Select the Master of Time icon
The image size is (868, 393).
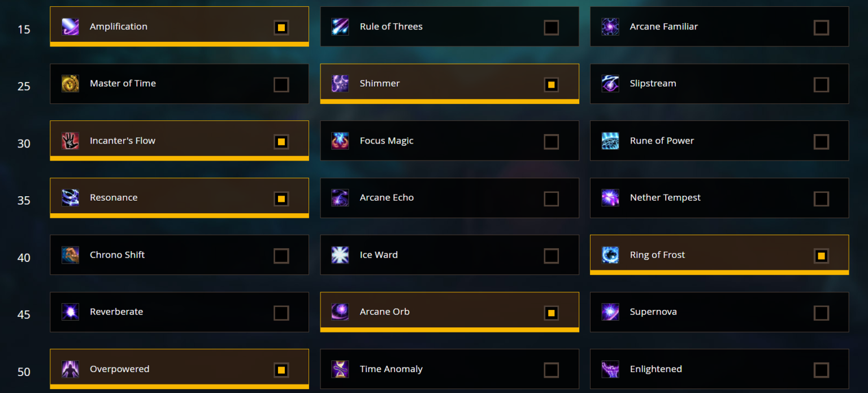click(x=70, y=84)
